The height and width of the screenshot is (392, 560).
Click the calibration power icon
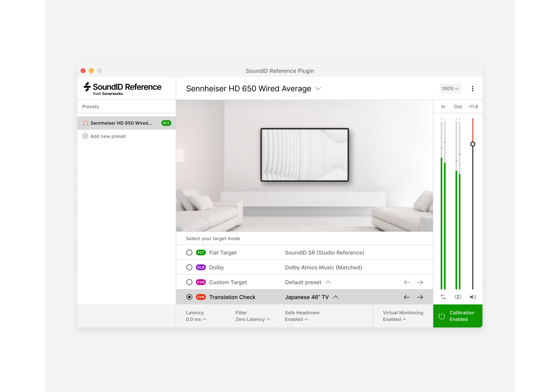pos(442,316)
